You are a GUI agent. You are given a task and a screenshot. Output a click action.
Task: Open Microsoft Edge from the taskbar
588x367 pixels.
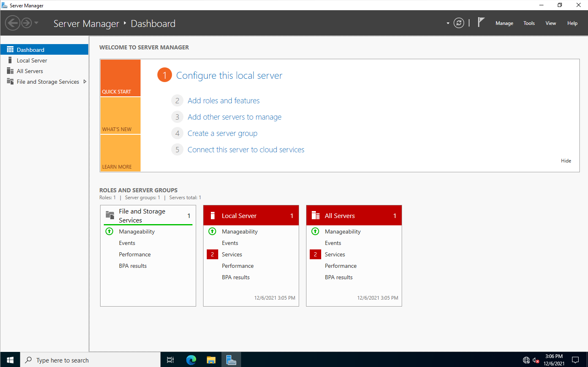tap(191, 360)
